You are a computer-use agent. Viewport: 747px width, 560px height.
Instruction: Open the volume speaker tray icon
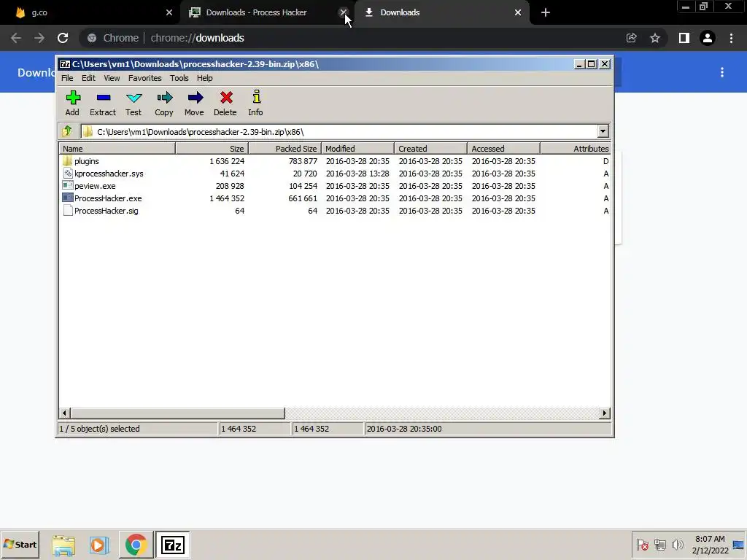point(677,544)
